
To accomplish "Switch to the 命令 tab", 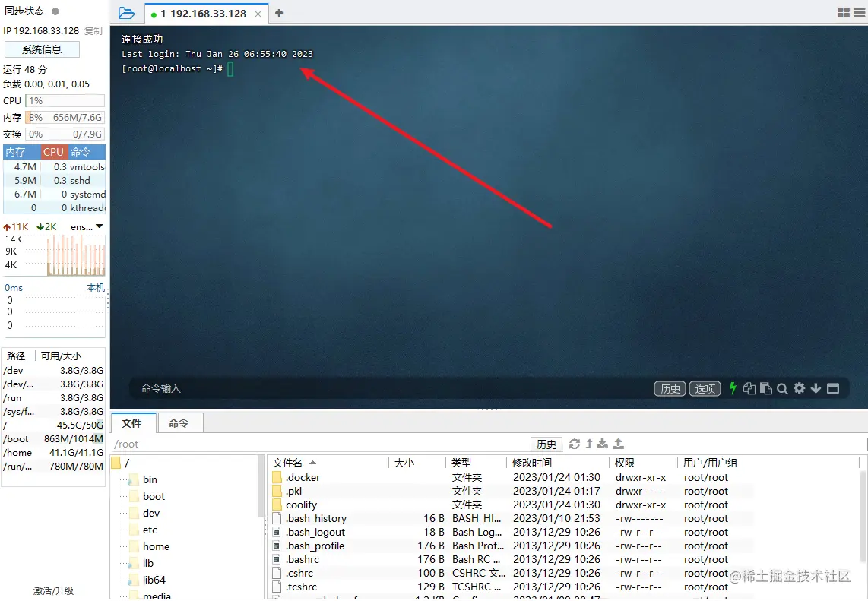I will [179, 422].
